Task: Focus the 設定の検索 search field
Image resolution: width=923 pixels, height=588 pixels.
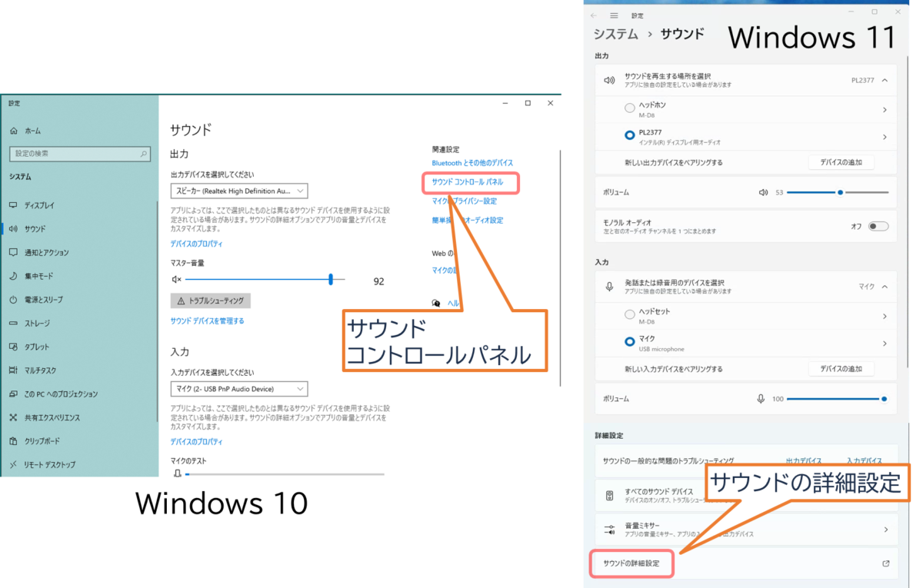Action: click(x=79, y=154)
